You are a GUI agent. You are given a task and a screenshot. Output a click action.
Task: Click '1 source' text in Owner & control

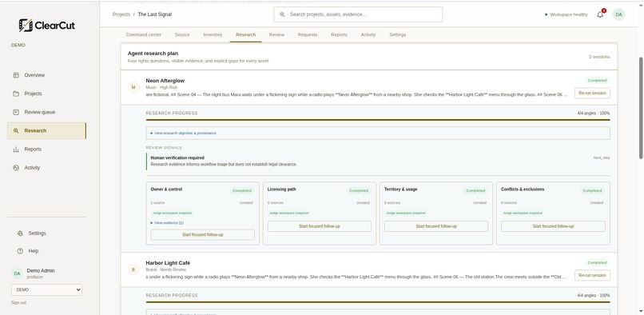(157, 203)
